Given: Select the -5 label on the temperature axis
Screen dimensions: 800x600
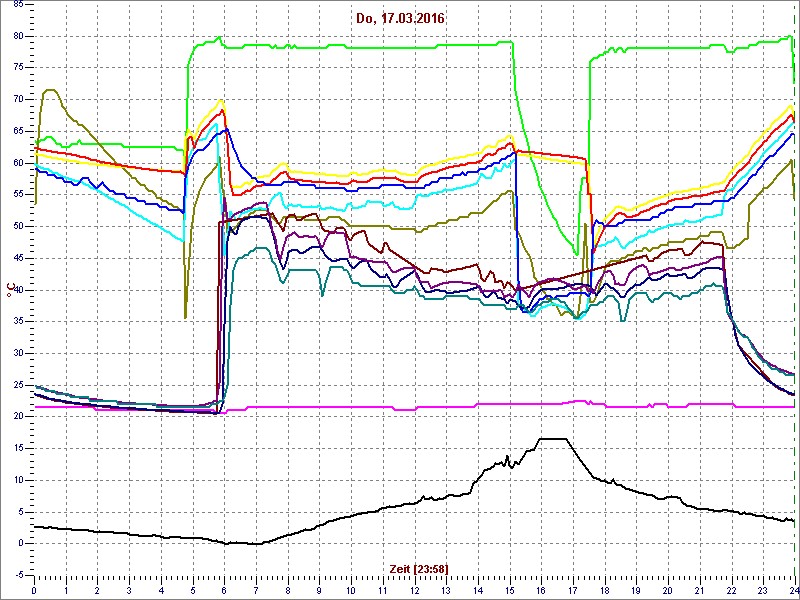Looking at the screenshot, I should (x=18, y=575).
